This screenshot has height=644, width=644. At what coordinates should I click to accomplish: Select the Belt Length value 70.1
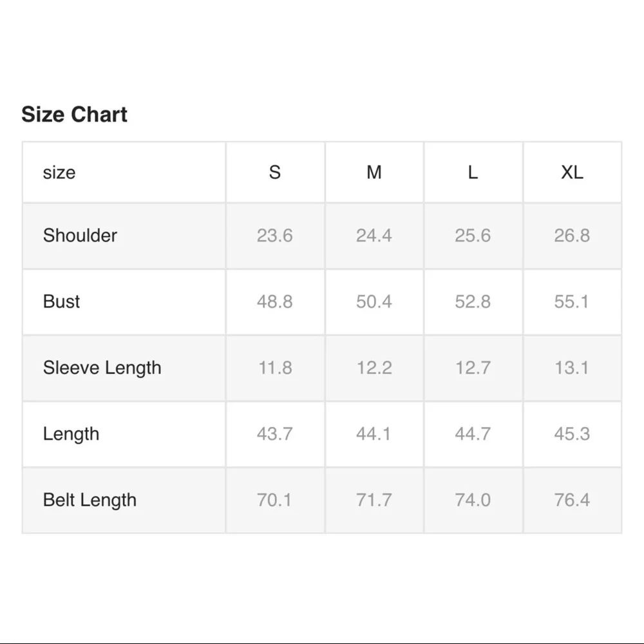pyautogui.click(x=275, y=500)
